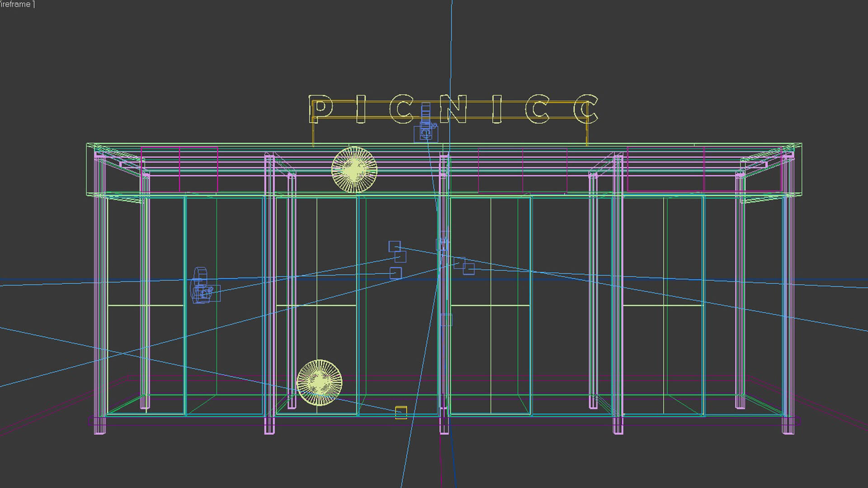The width and height of the screenshot is (868, 488).
Task: Select the upper spherical light near the roof
Action: [x=354, y=169]
